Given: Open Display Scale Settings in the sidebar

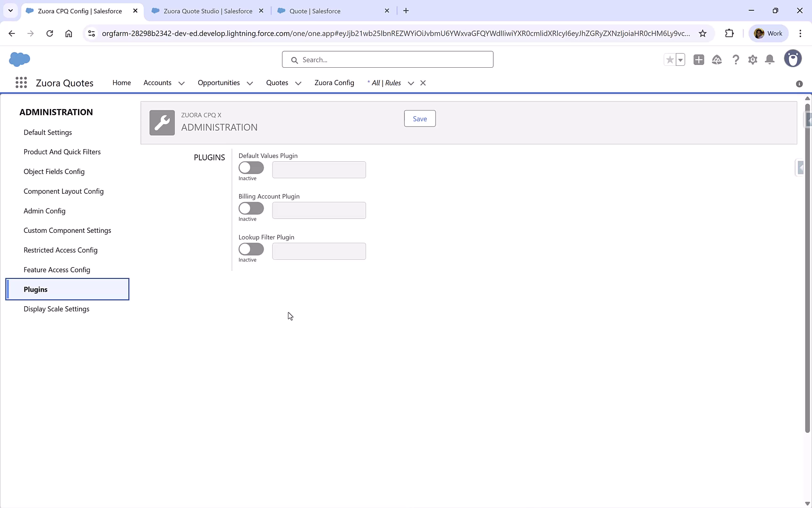Looking at the screenshot, I should tap(56, 309).
